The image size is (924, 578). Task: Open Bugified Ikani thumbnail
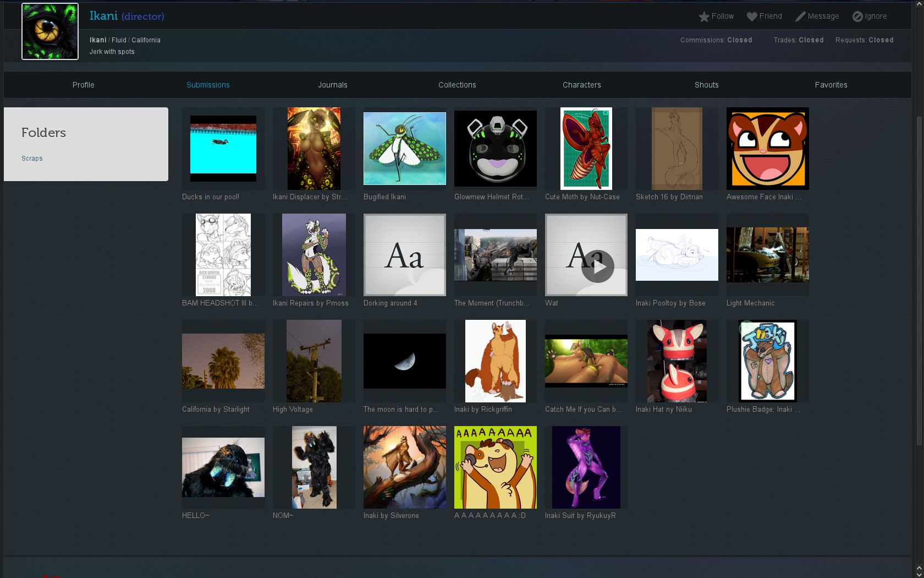click(405, 149)
